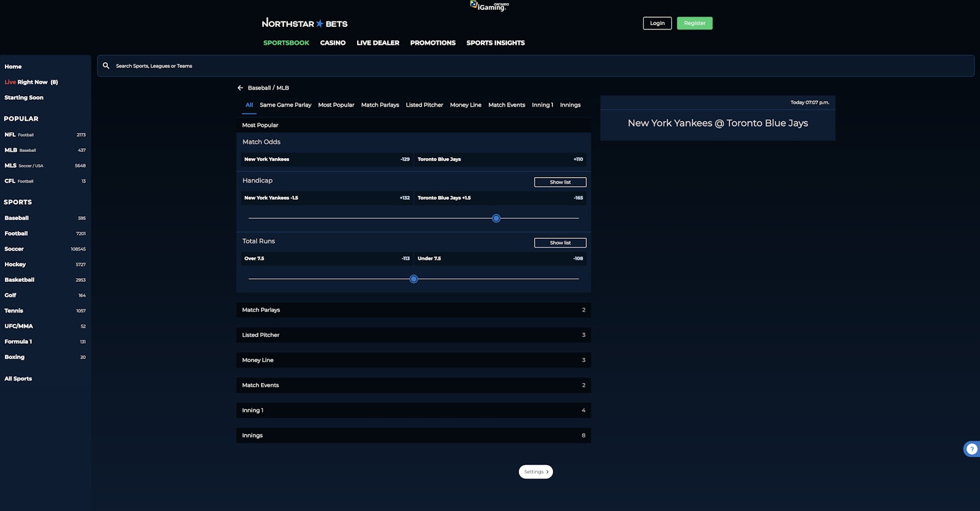Open the Casino menu item
This screenshot has height=511, width=980.
(x=333, y=43)
